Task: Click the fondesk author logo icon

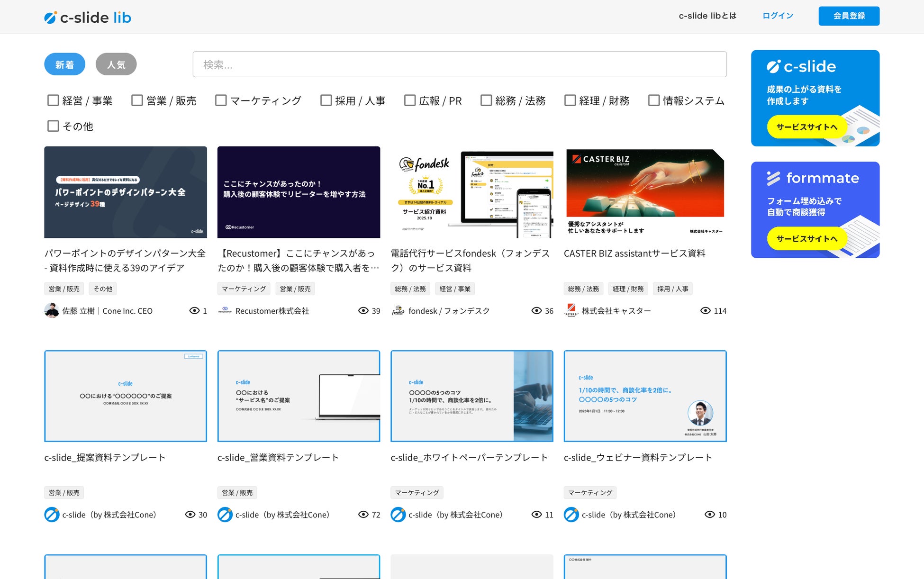Action: point(398,311)
